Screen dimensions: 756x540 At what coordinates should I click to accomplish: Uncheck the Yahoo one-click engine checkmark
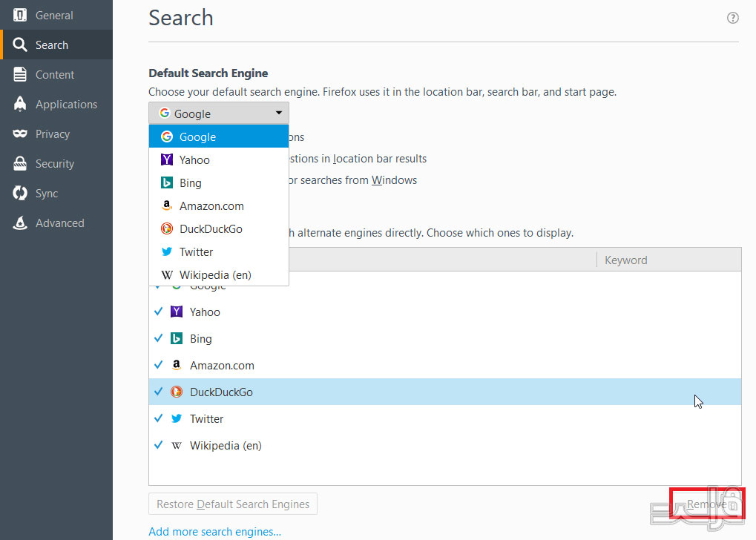click(x=158, y=312)
